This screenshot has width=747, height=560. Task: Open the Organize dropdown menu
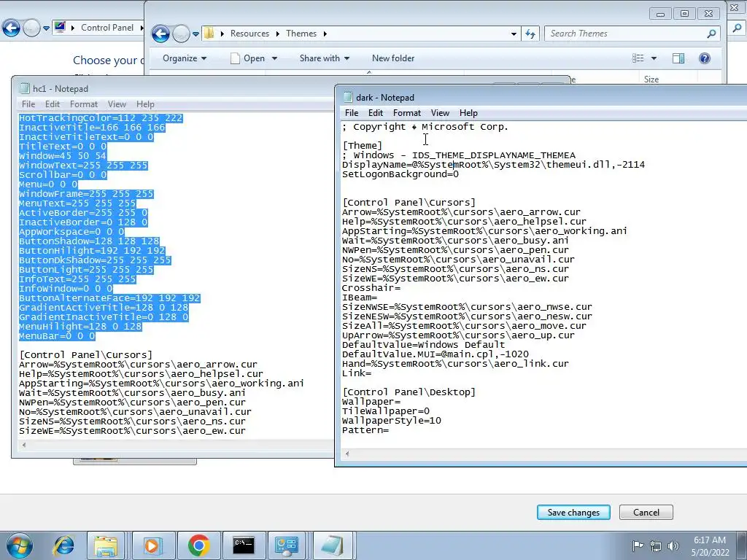[x=185, y=58]
